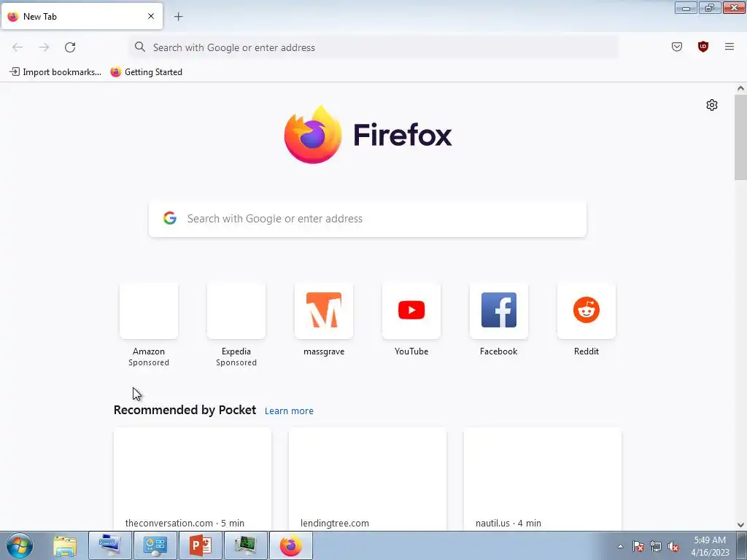
Task: Open Windows Explorer from the taskbar
Action: pos(65,545)
